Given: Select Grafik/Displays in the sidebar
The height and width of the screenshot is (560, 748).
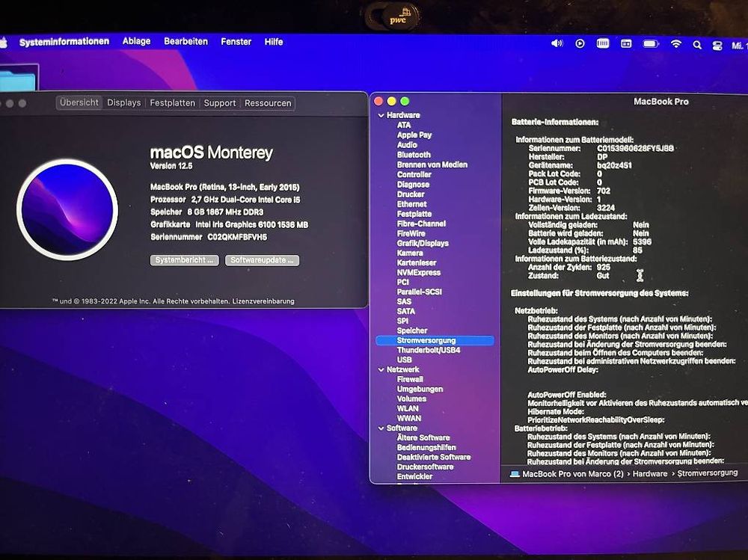Looking at the screenshot, I should 423,243.
